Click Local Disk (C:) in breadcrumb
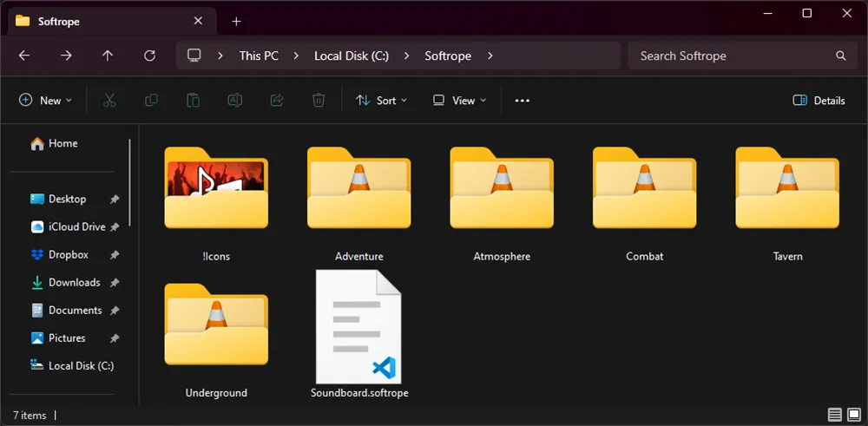868x426 pixels. click(352, 56)
